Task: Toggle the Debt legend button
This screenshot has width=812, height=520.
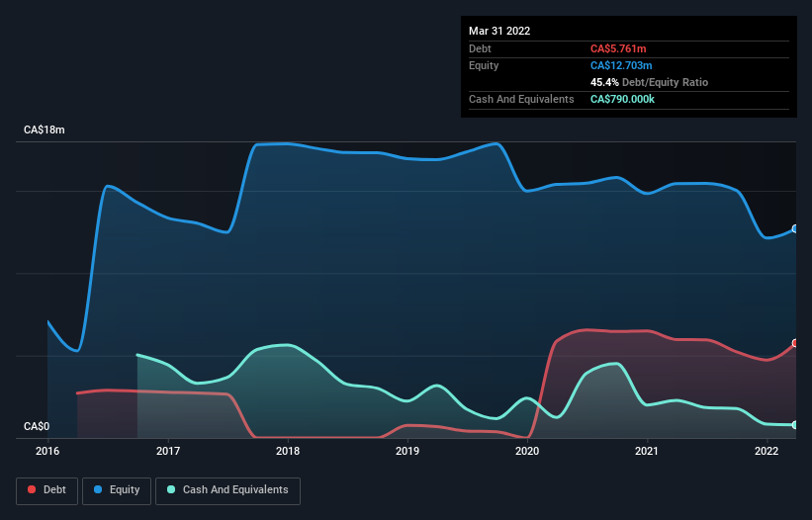Action: tap(47, 490)
